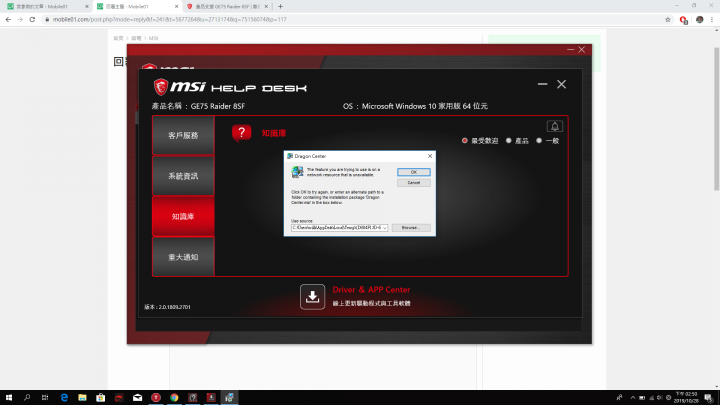Image resolution: width=720 pixels, height=405 pixels.
Task: Open the red circular upload-arrow taskbar app
Action: pos(156,398)
